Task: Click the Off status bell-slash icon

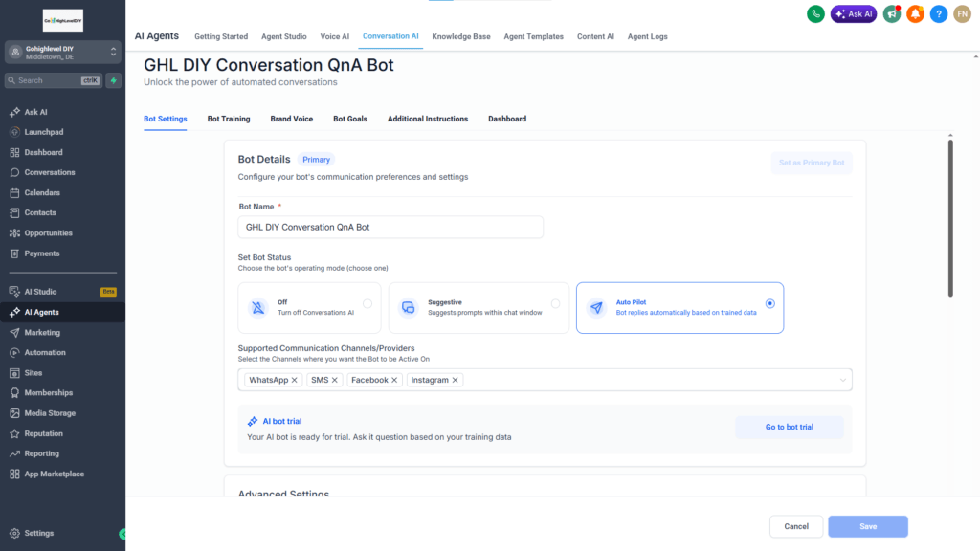Action: [x=258, y=308]
